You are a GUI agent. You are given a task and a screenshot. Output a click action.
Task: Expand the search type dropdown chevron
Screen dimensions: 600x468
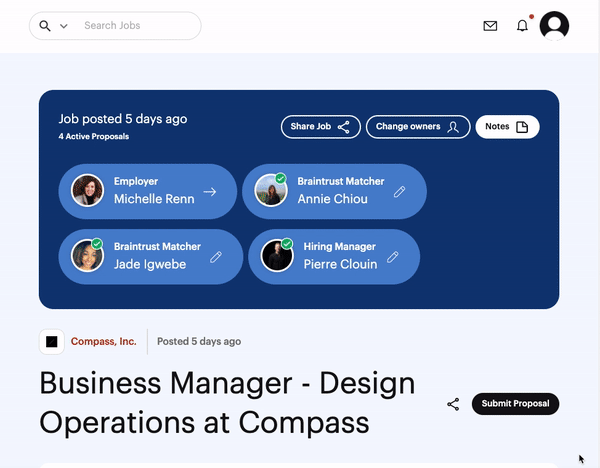click(x=64, y=26)
